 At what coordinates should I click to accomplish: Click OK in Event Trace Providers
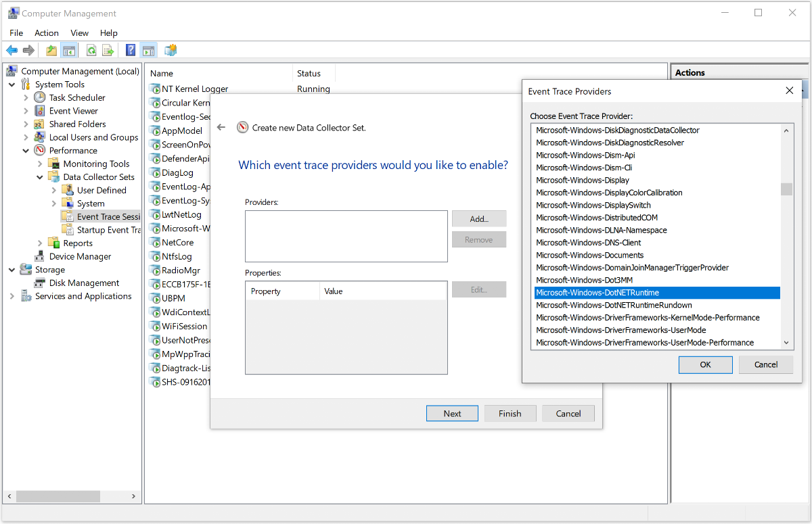706,364
